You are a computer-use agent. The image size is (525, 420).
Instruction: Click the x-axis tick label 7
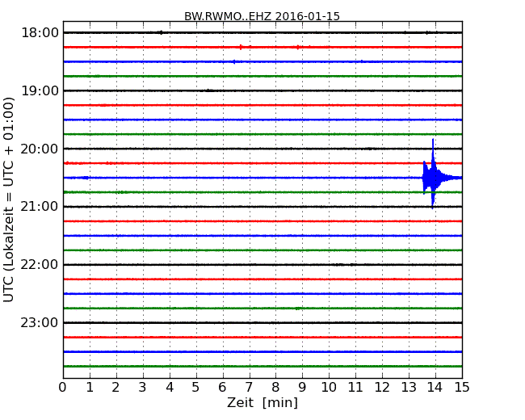click(249, 388)
